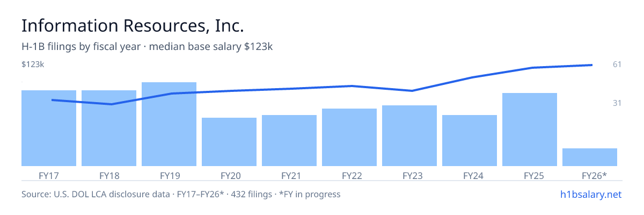Select the FY18 filings bar
Screen dimensions: 644x215
click(x=109, y=128)
